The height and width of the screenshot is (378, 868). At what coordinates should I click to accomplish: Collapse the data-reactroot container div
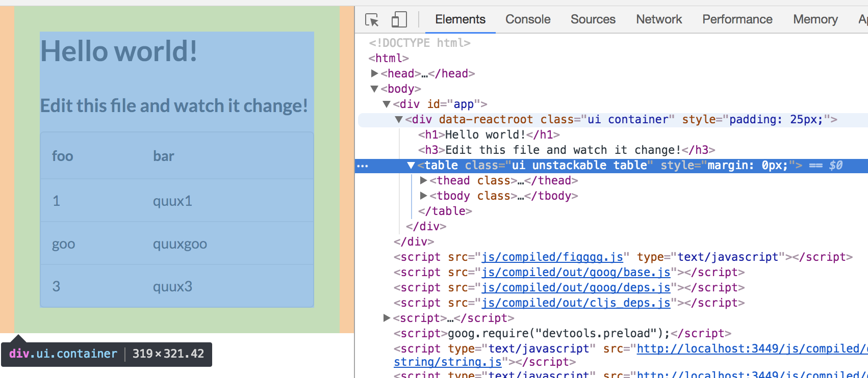(x=399, y=120)
